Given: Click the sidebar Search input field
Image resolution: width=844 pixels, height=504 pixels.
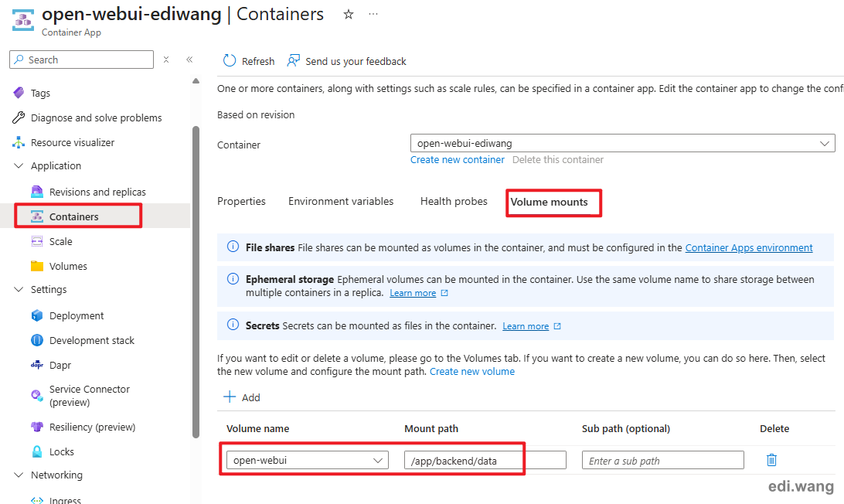Looking at the screenshot, I should click(81, 60).
